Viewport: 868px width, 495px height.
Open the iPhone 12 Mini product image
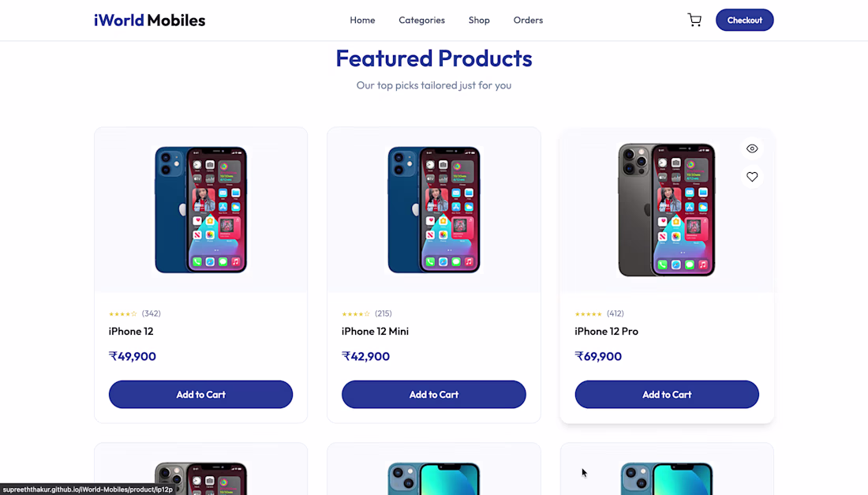[433, 210]
